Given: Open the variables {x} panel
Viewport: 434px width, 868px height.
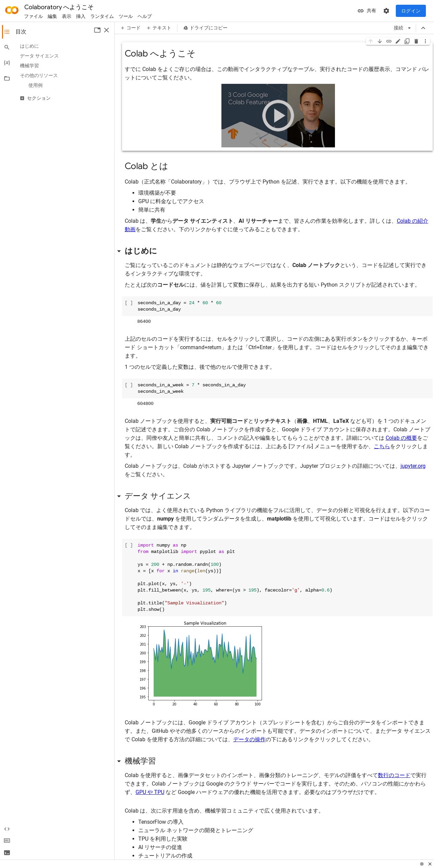Looking at the screenshot, I should pos(7,63).
